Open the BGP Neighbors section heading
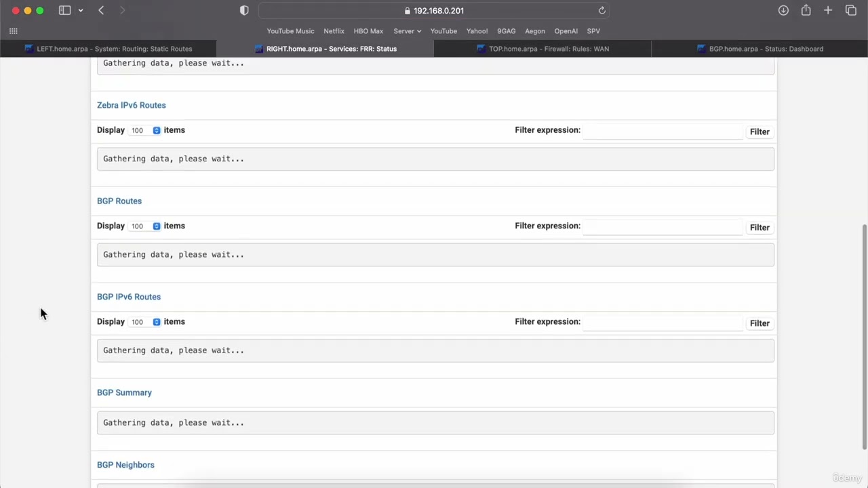This screenshot has width=868, height=488. click(x=125, y=465)
